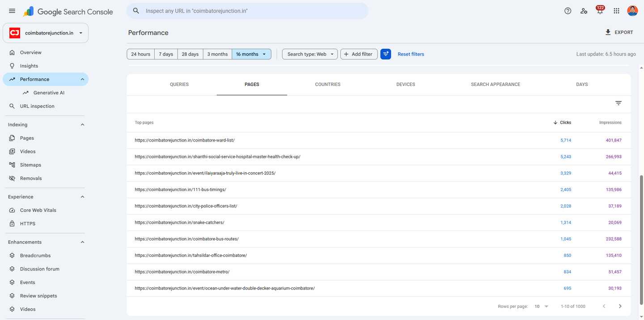Click the Sitemaps icon in sidebar
The width and height of the screenshot is (644, 320).
point(12,165)
